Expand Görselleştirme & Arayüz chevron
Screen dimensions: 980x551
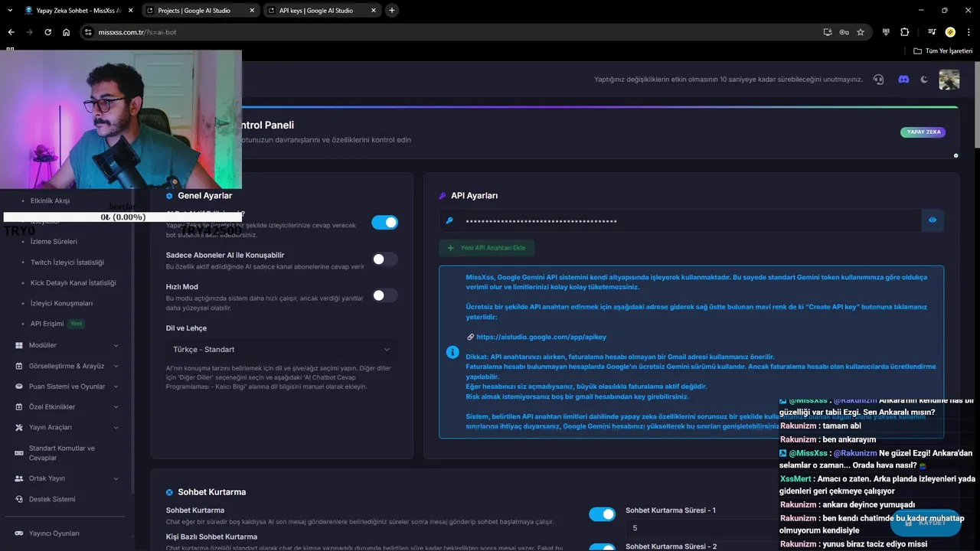[x=116, y=366]
